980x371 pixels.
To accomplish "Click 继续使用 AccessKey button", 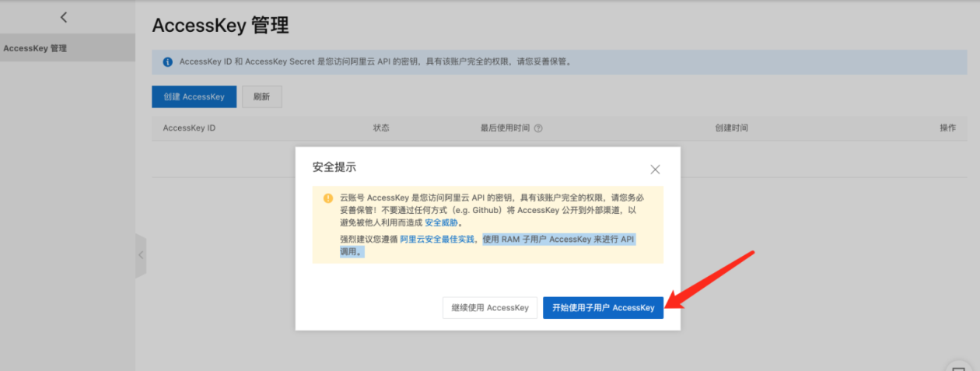I will click(490, 308).
